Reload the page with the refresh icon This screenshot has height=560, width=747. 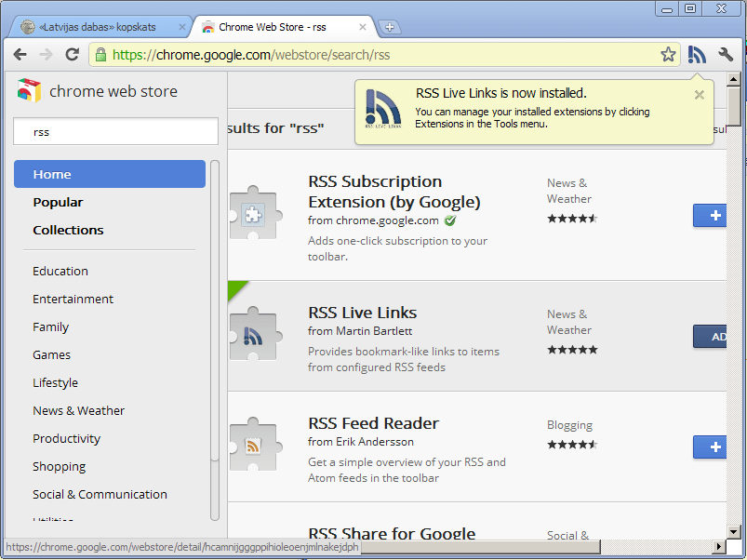[72, 54]
